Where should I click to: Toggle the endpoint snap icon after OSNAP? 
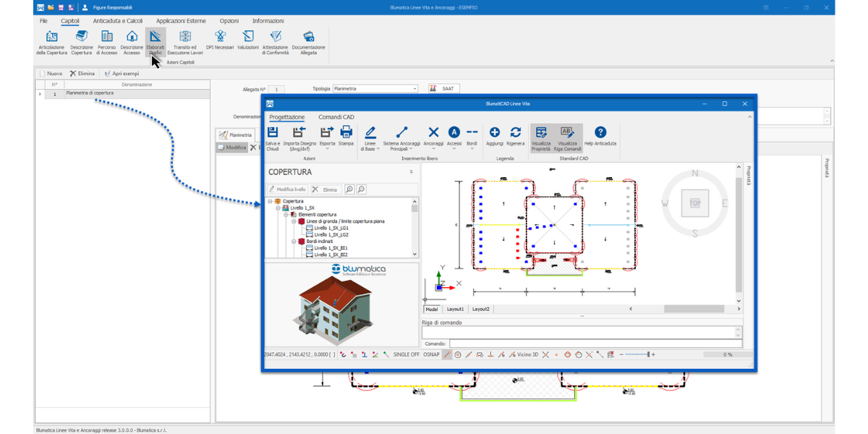pyautogui.click(x=448, y=354)
